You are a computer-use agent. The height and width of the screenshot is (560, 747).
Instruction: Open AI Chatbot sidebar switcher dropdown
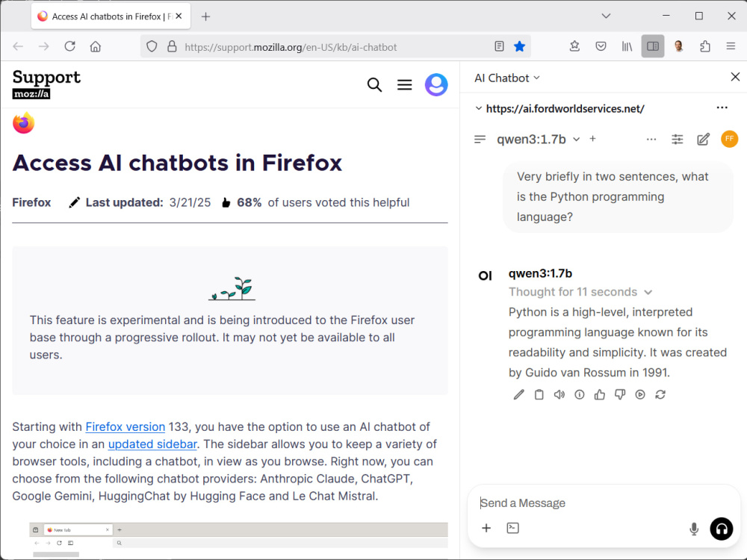(507, 78)
